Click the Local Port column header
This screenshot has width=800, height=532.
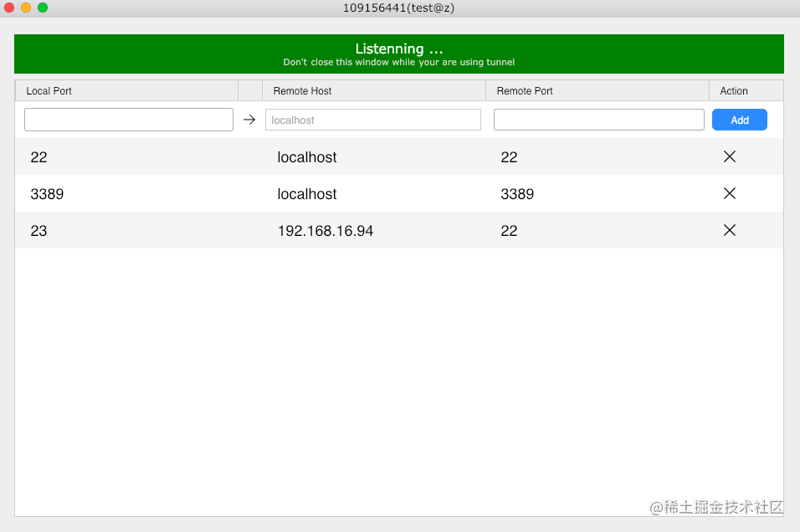[x=126, y=91]
